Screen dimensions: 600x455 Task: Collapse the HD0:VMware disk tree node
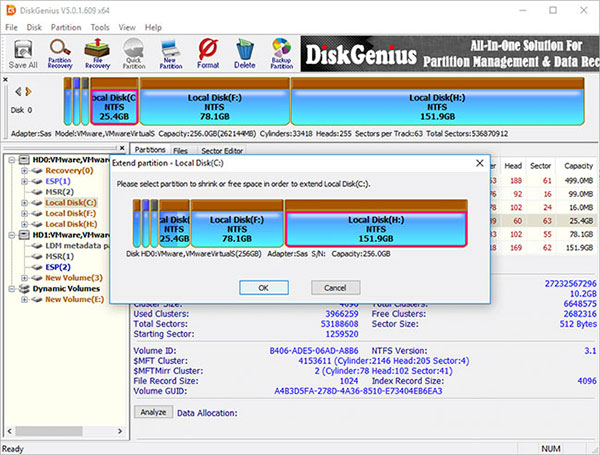(x=10, y=160)
